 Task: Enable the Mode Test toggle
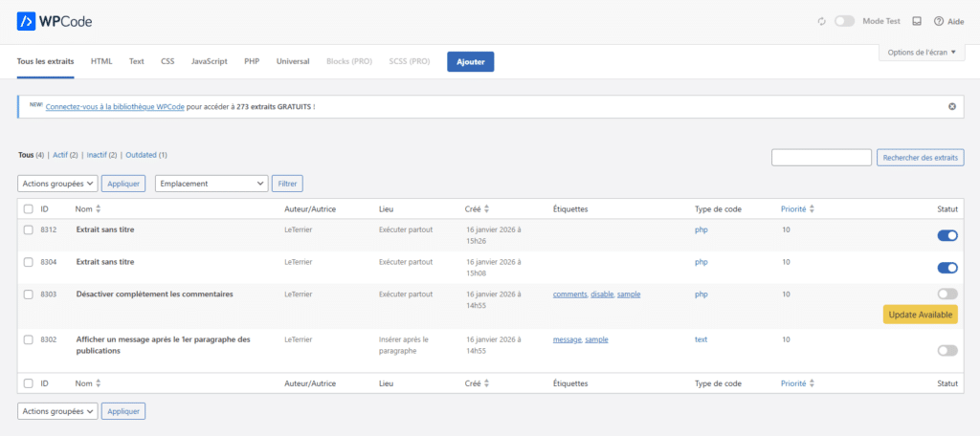(844, 21)
